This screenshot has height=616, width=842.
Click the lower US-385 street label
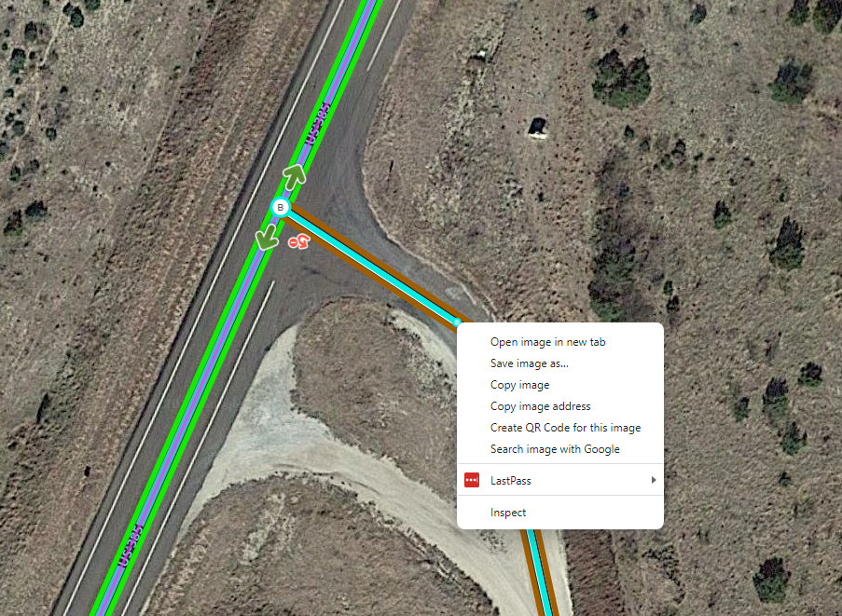(x=130, y=545)
